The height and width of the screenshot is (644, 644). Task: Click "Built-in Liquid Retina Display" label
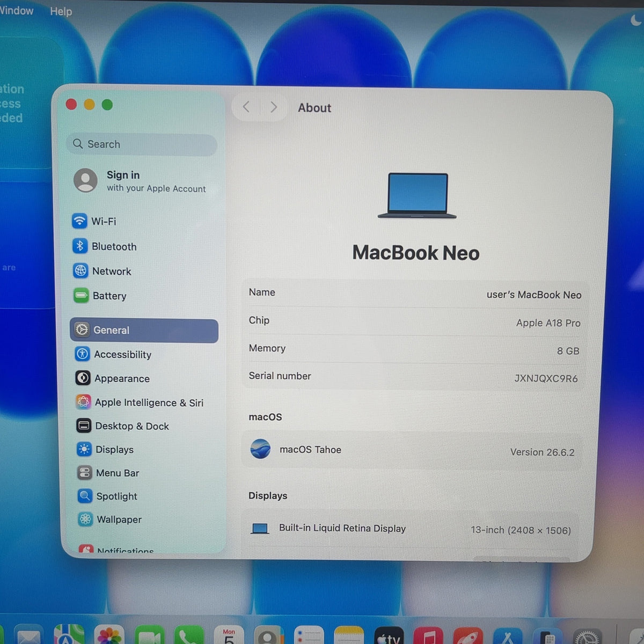(x=342, y=528)
